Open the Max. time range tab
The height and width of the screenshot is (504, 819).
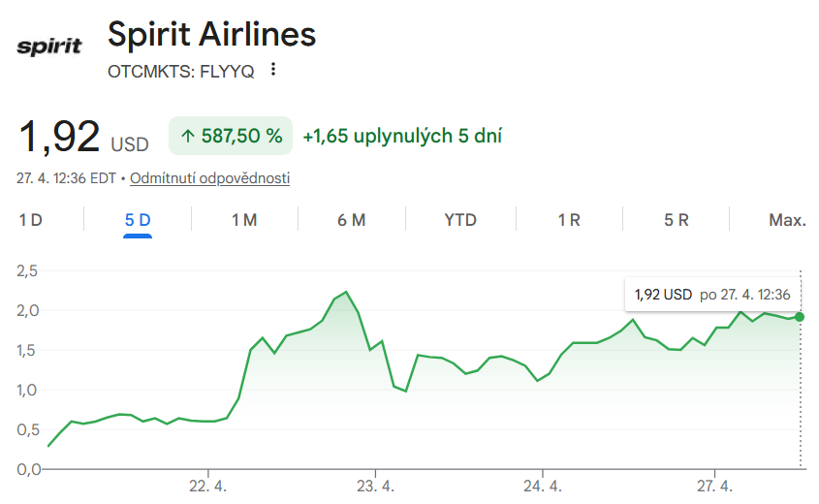787,220
